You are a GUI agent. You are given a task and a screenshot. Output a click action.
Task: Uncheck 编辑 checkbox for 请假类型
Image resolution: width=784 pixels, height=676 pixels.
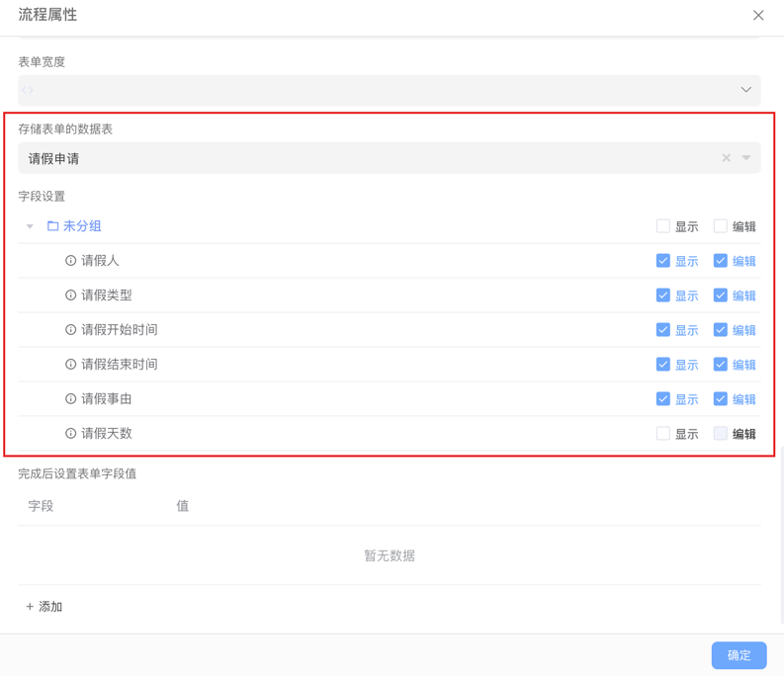(720, 296)
